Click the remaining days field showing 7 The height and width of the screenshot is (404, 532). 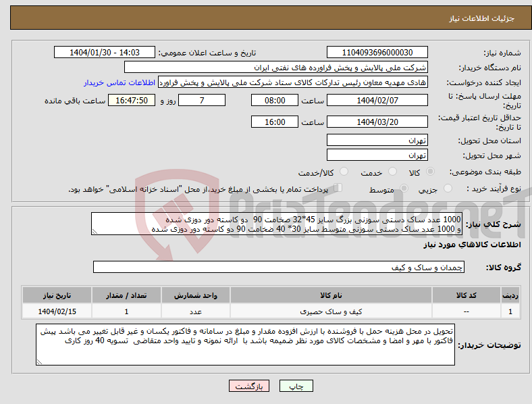202,100
